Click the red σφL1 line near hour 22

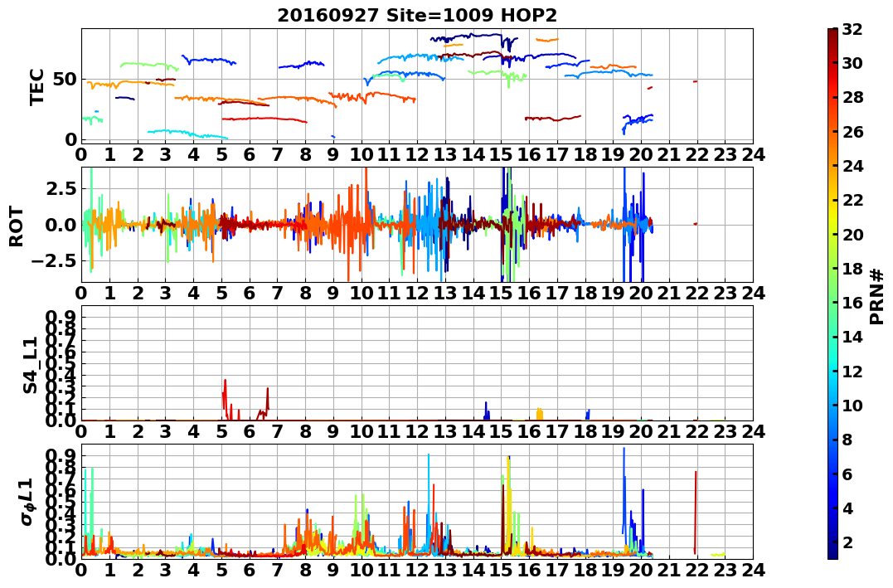(x=696, y=513)
